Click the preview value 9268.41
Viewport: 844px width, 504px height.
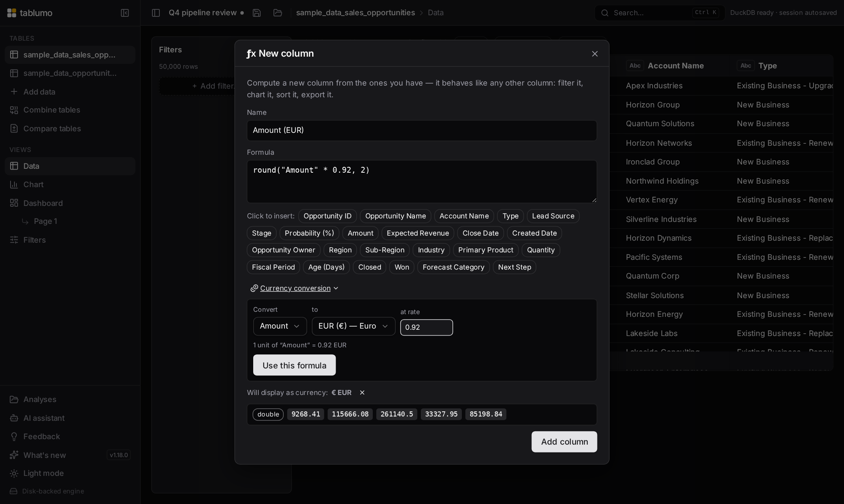(306, 415)
